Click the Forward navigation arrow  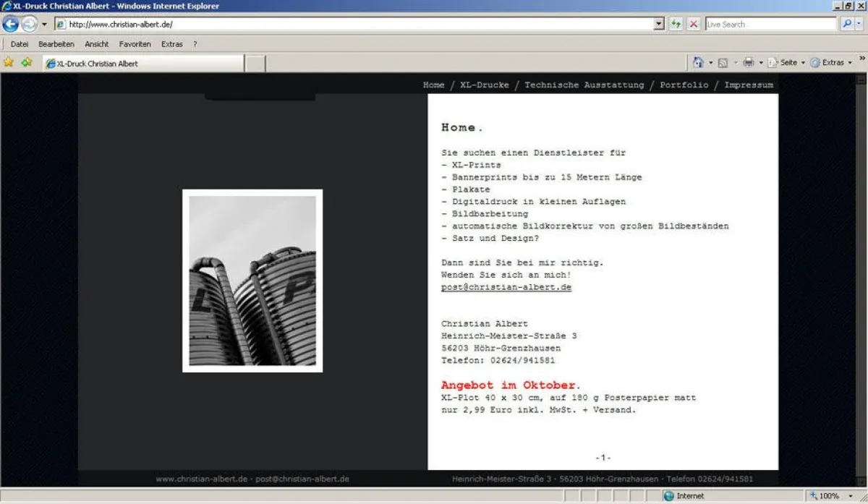coord(27,23)
